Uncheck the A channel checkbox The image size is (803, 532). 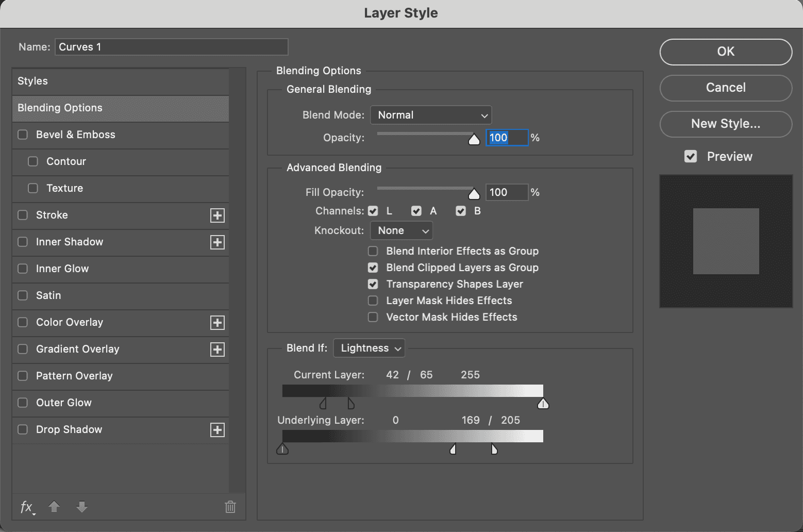[x=416, y=211]
